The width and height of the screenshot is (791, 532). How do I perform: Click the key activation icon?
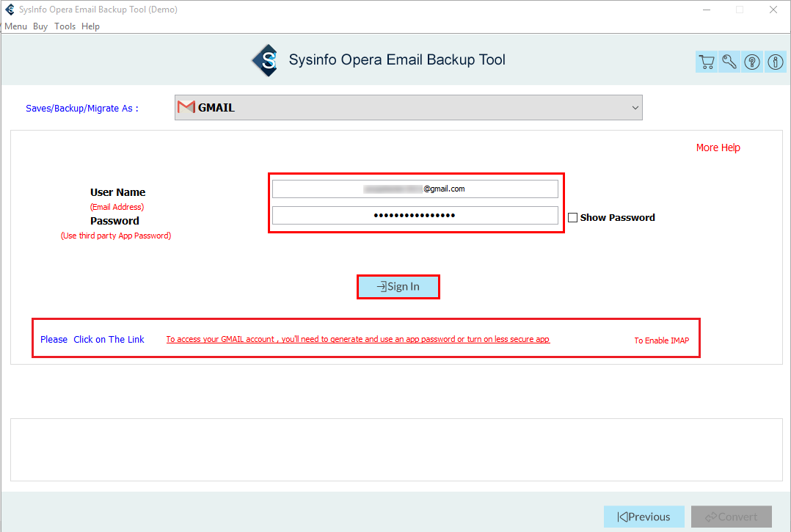tap(729, 62)
